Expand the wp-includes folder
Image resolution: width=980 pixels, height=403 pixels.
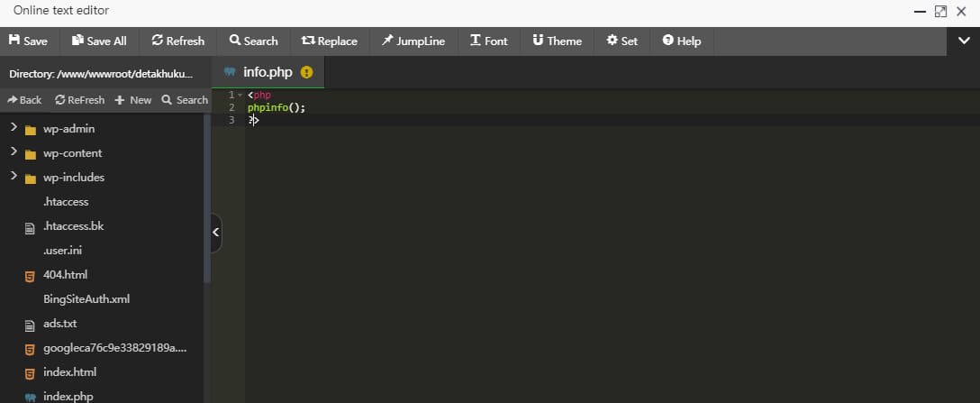point(14,177)
